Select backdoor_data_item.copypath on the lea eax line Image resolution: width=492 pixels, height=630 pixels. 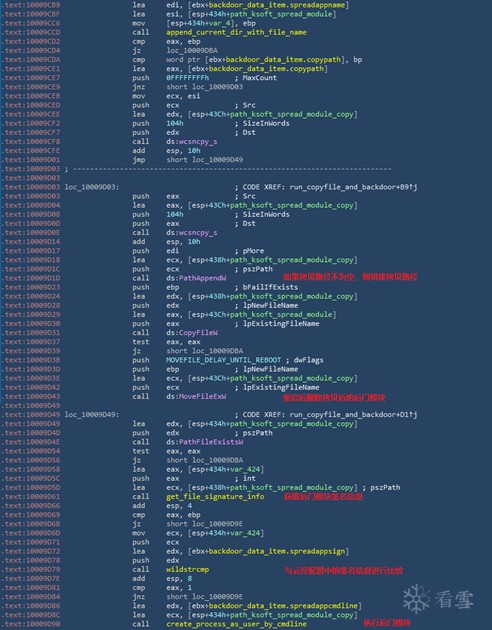266,69
